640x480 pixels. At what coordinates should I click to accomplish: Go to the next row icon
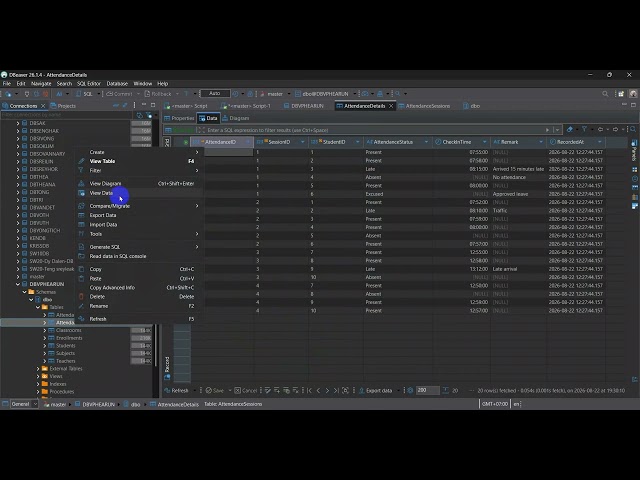(327, 391)
